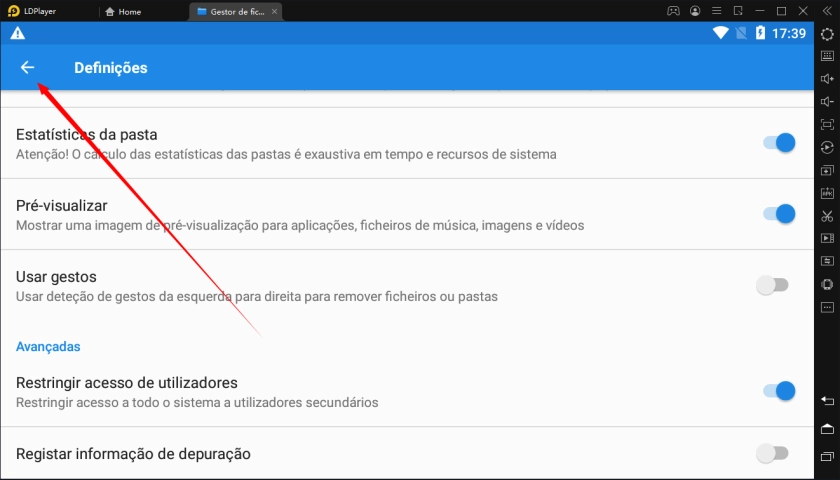Decrease volume with sidebar speaker minus
840x480 pixels.
827,102
